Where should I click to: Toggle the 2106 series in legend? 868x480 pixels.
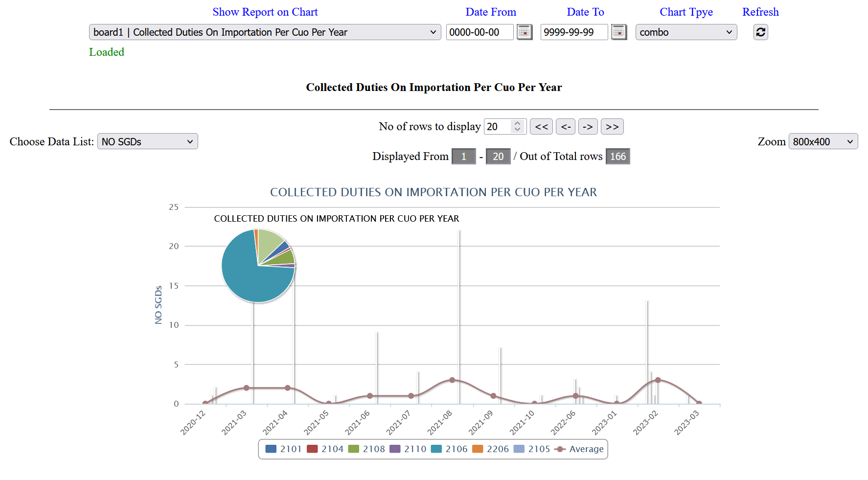pos(449,449)
